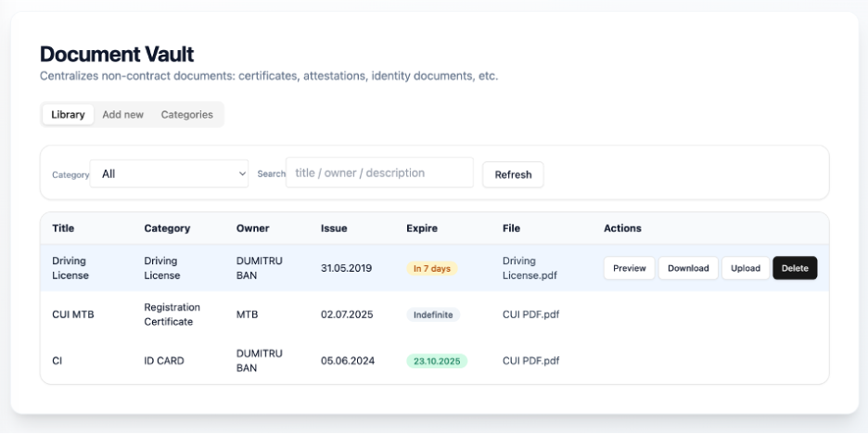868x434 pixels.
Task: Click the Expire column header
Action: pos(422,228)
